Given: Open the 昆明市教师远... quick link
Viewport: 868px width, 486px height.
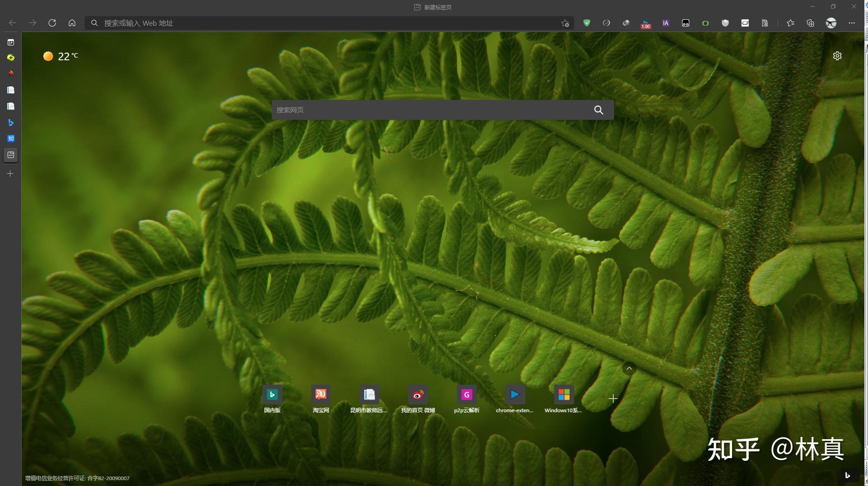Looking at the screenshot, I should [369, 399].
